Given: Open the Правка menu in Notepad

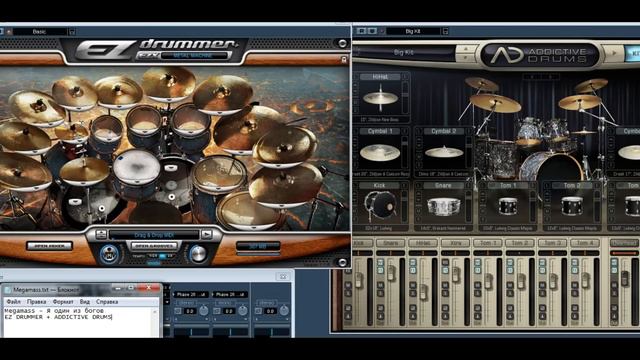Looking at the screenshot, I should (36, 302).
